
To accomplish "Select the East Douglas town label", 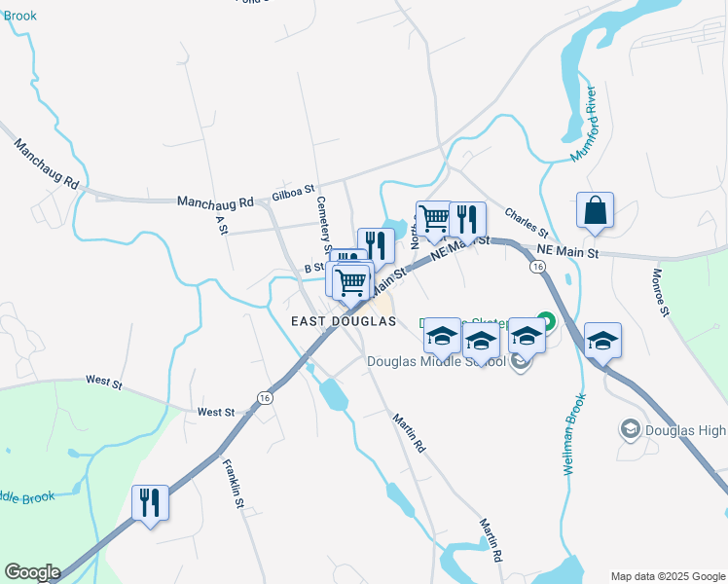I will pos(344,321).
